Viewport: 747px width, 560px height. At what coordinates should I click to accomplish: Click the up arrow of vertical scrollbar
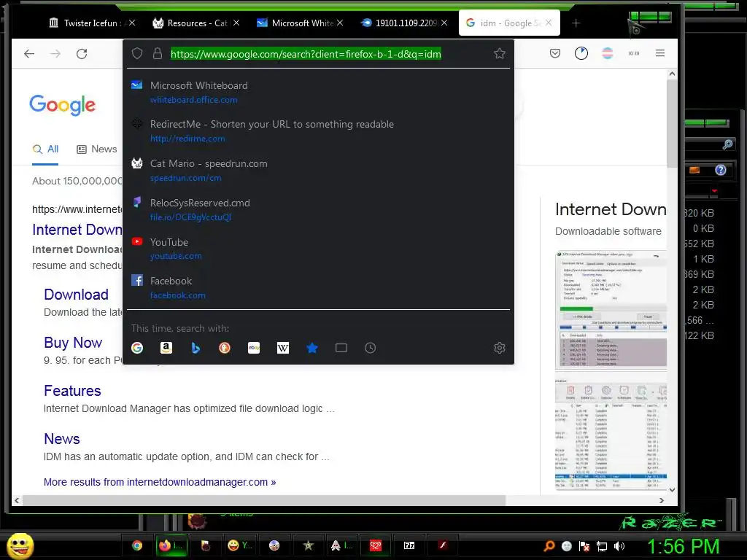coord(672,74)
